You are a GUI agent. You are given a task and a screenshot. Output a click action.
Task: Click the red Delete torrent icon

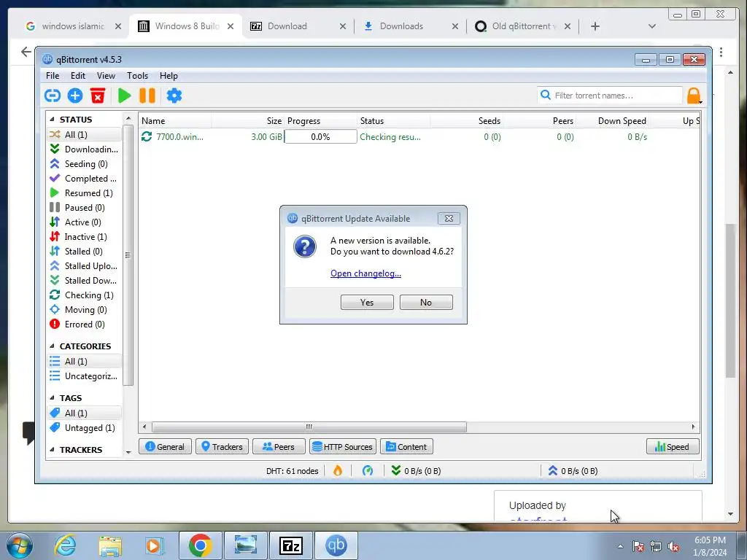(98, 96)
